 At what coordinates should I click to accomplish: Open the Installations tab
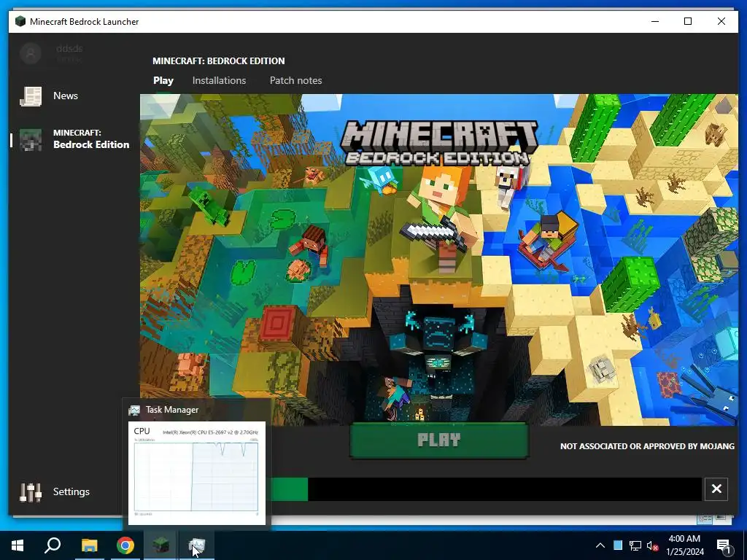click(219, 80)
